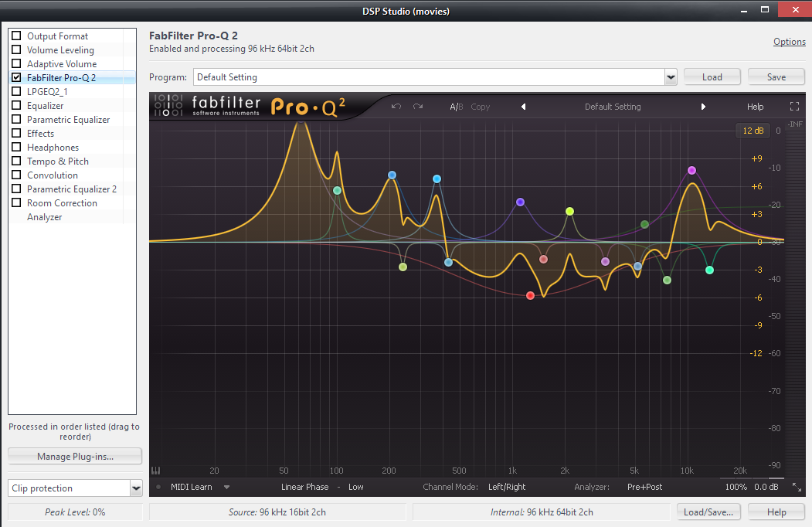Select Analyzer in the DSP list
Screen dimensions: 812x527
[x=45, y=217]
